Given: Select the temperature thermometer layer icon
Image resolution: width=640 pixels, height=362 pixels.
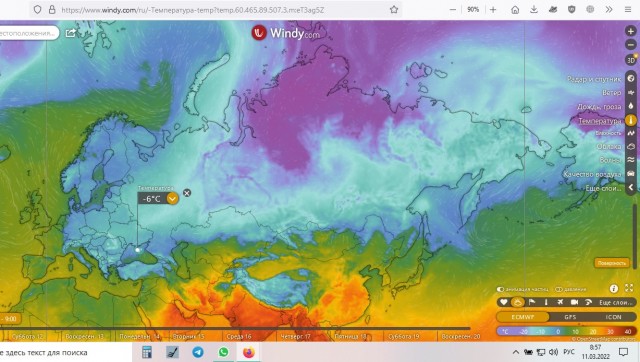Looking at the screenshot, I should (x=631, y=120).
